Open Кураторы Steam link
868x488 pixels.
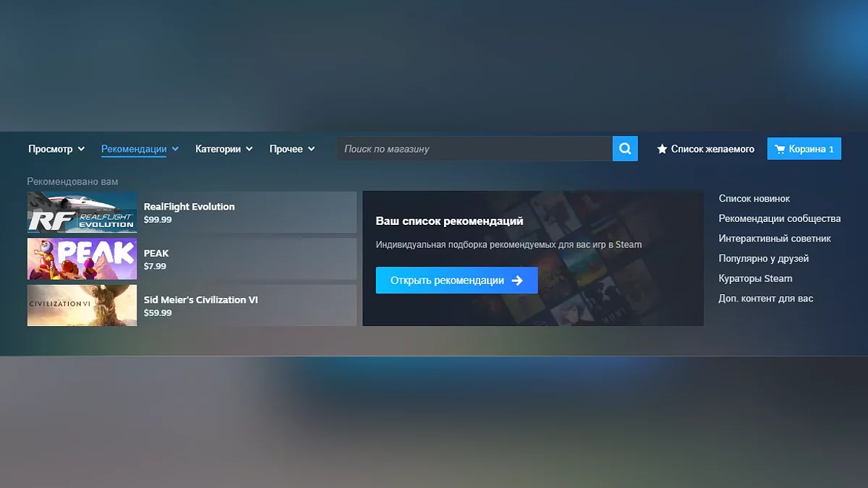[x=755, y=278]
